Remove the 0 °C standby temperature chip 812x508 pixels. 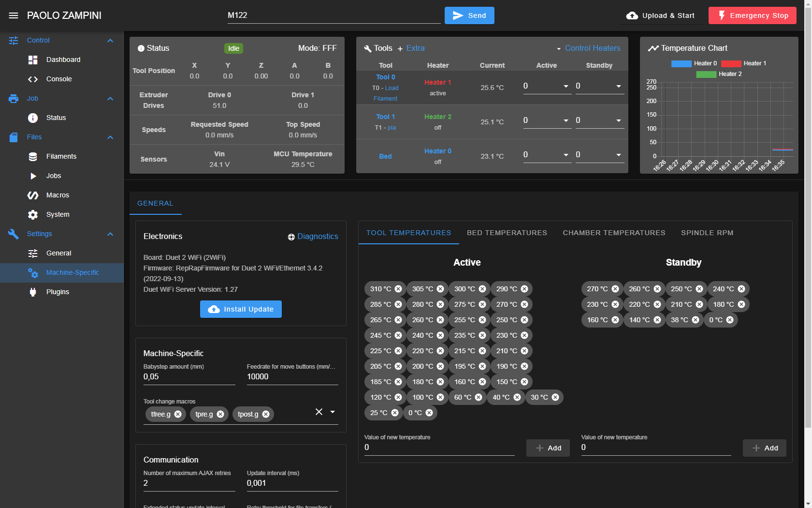[730, 320]
